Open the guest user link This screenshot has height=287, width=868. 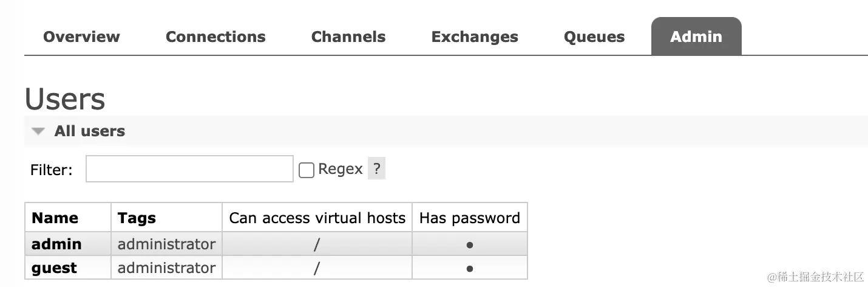54,268
